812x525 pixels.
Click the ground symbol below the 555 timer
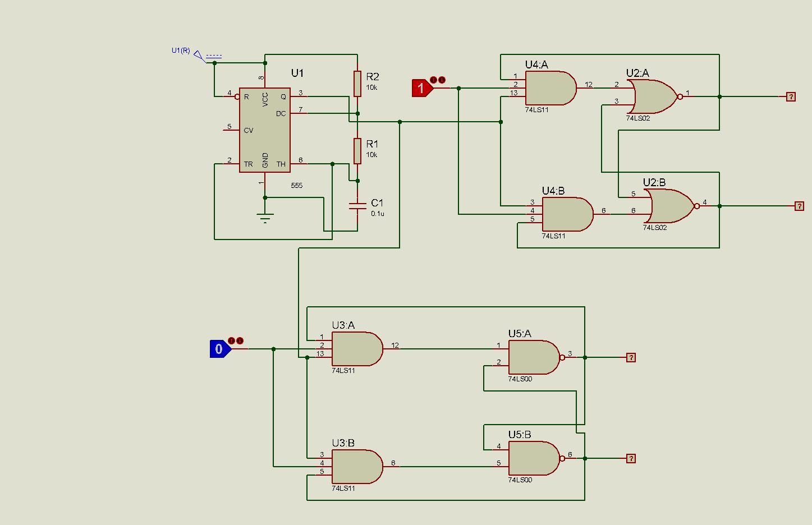264,215
